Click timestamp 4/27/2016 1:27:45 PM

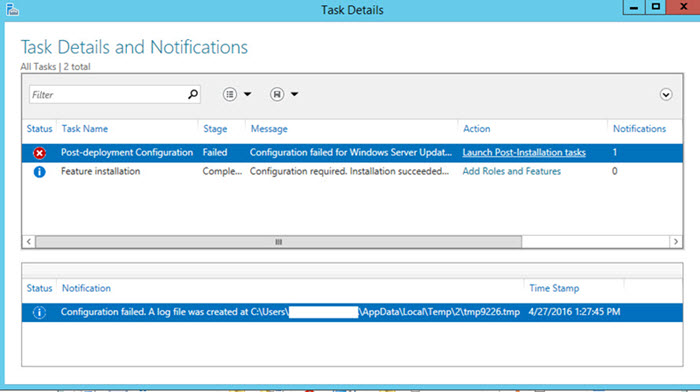574,312
